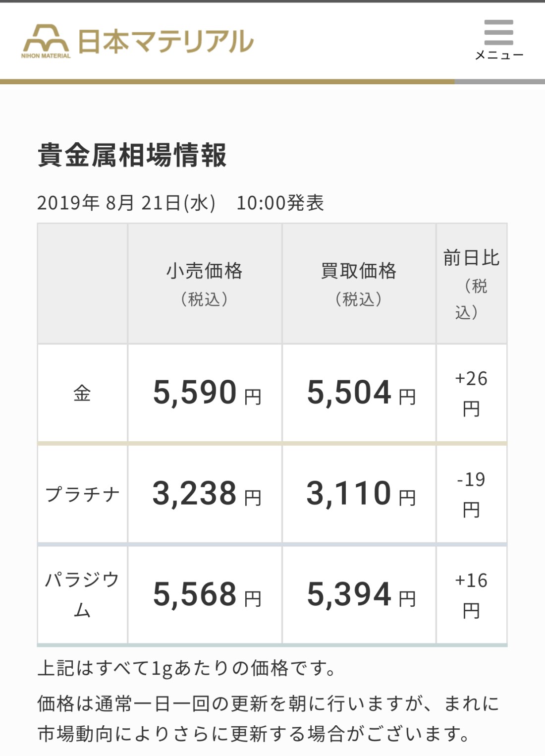Select the palladium retail price 5,568円
The image size is (545, 756).
[x=204, y=595]
